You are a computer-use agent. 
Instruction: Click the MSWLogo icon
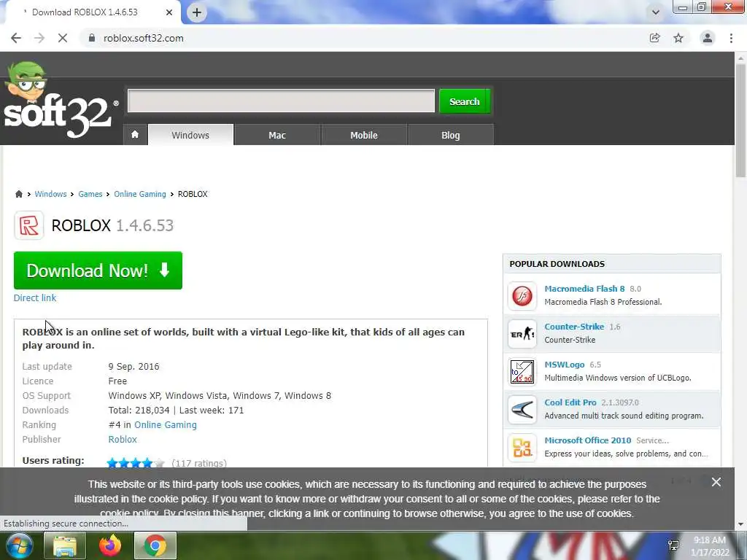pos(522,372)
